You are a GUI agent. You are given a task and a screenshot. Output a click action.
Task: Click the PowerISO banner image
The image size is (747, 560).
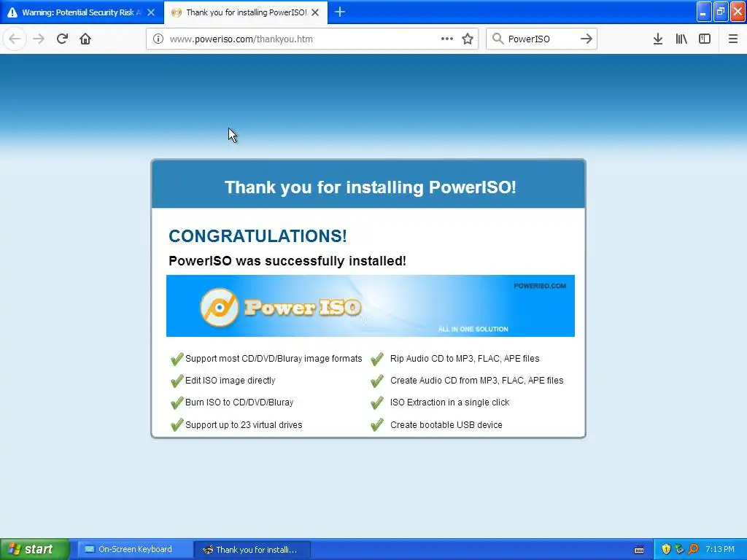370,306
